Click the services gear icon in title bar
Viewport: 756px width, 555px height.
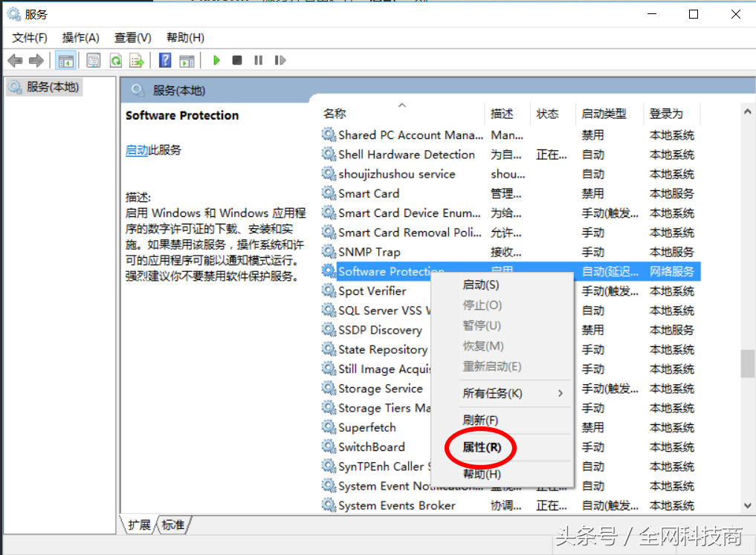coord(14,14)
